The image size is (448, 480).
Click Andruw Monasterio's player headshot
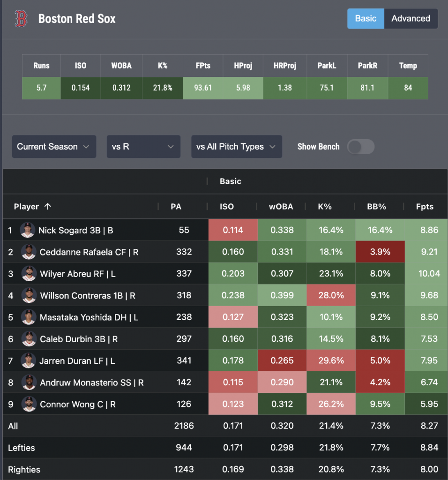[29, 382]
